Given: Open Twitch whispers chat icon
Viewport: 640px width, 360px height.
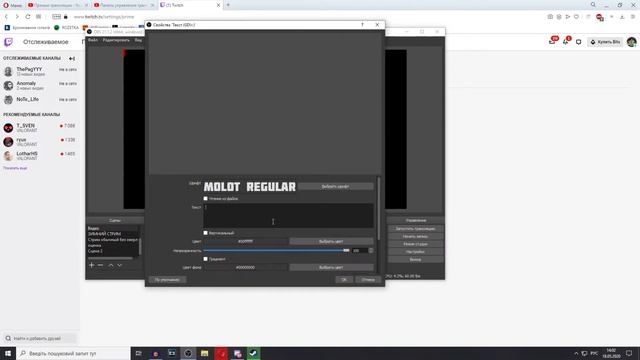Looking at the screenshot, I should (578, 42).
